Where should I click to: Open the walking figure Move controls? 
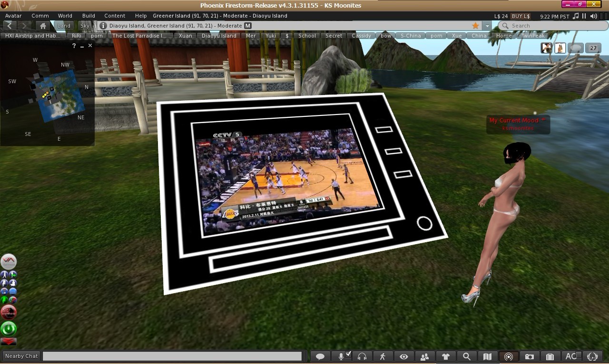[383, 356]
